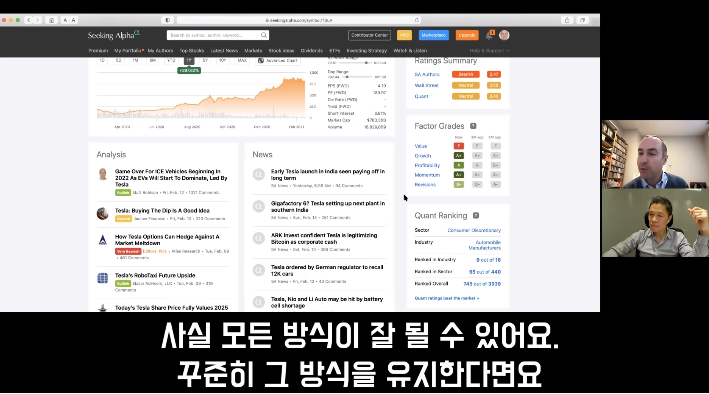This screenshot has height=394, width=709.
Task: Open the notifications bell
Action: 489,35
